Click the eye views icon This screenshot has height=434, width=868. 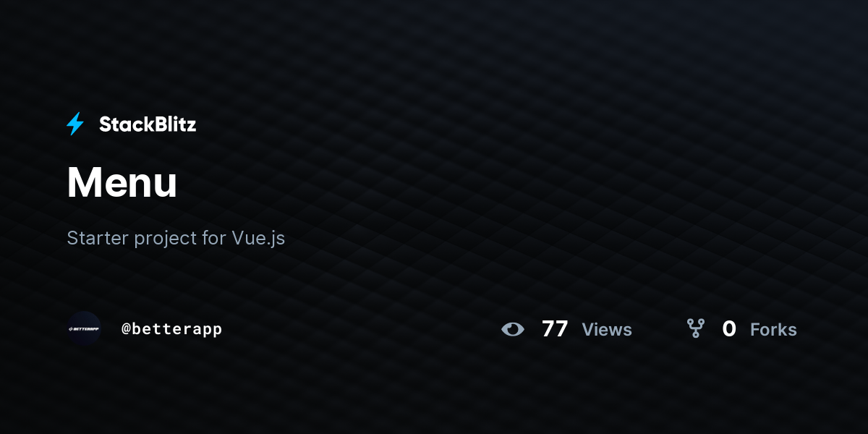[513, 329]
